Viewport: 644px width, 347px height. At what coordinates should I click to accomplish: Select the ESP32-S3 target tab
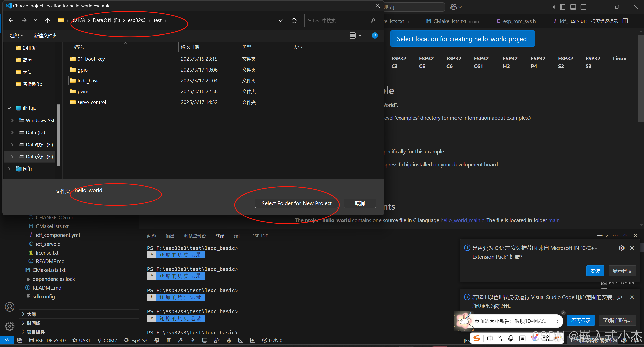pyautogui.click(x=593, y=62)
